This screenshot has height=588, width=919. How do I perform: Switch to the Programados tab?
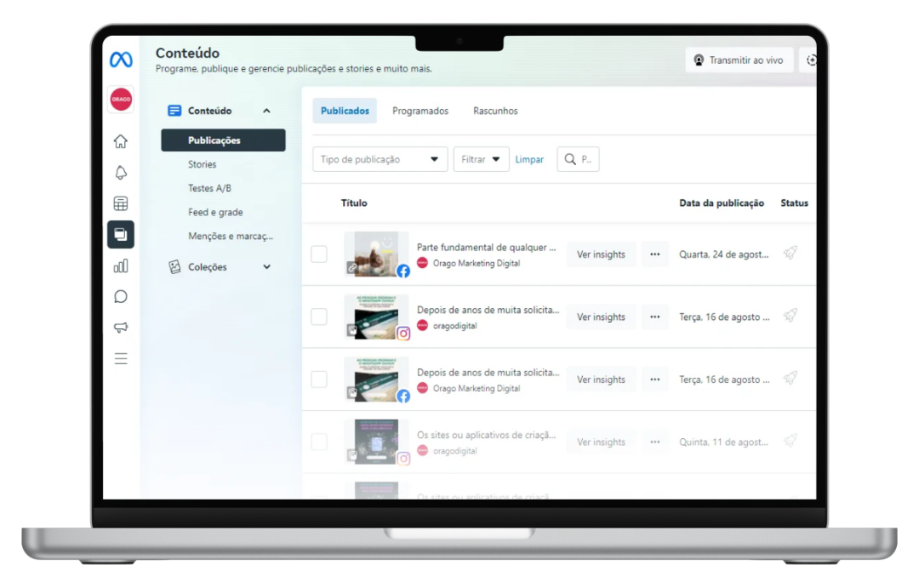coord(420,111)
